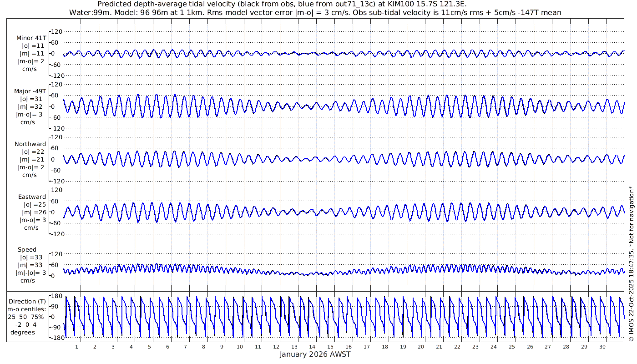Select day 5 tick on the time axis

[149, 347]
